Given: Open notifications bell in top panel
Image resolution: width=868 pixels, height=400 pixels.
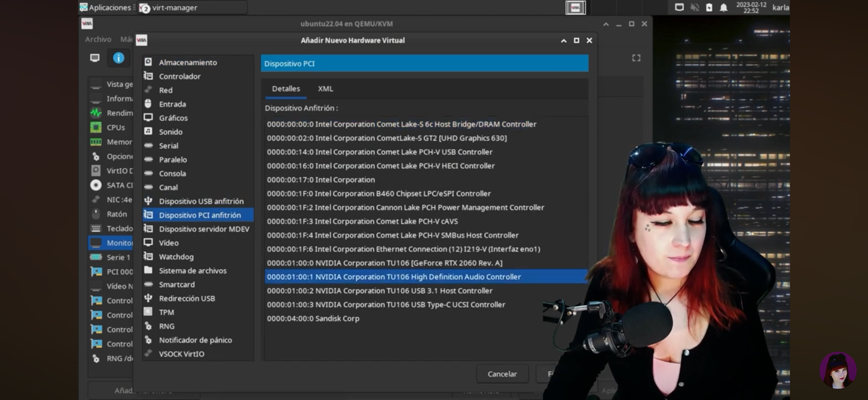Looking at the screenshot, I should 723,7.
